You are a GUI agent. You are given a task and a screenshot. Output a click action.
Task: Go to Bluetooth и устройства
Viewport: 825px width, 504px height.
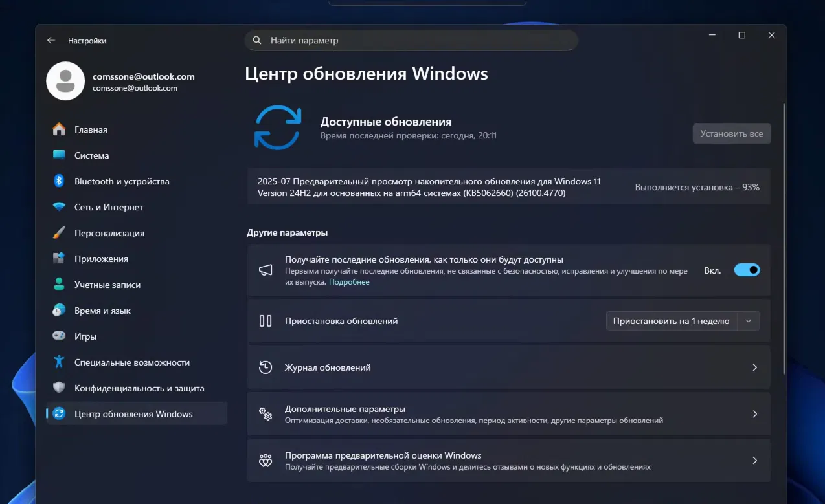pos(137,181)
